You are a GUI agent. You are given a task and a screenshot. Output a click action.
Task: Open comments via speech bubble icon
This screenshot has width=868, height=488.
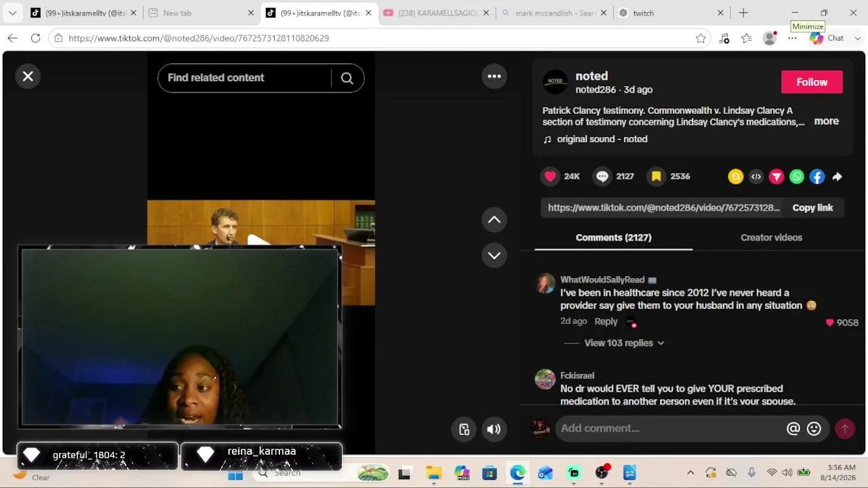point(602,176)
